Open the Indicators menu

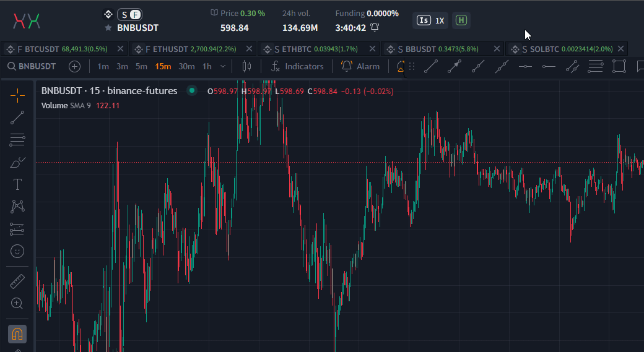coord(297,66)
